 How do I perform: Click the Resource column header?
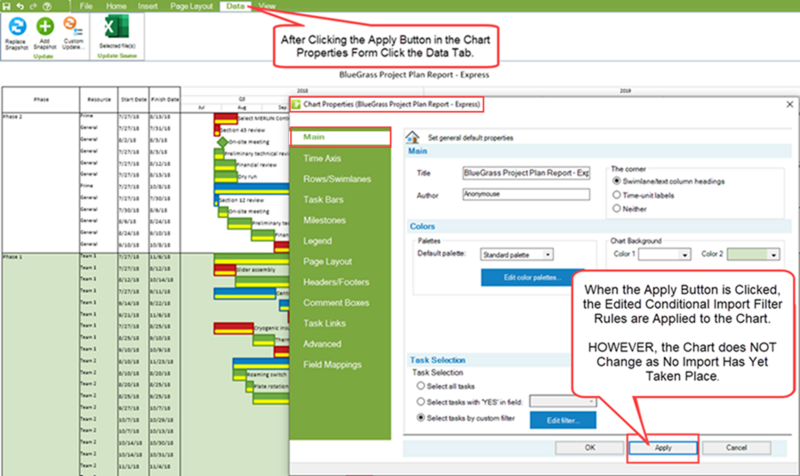point(99,99)
